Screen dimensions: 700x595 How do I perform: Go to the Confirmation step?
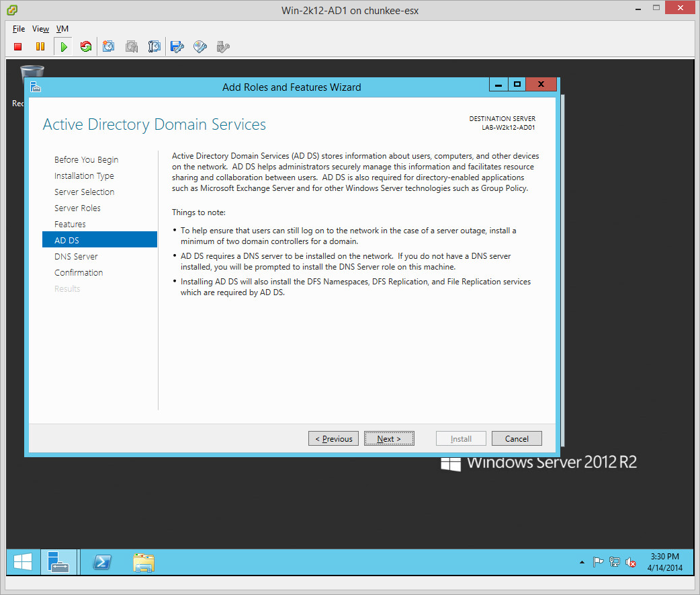(x=79, y=272)
